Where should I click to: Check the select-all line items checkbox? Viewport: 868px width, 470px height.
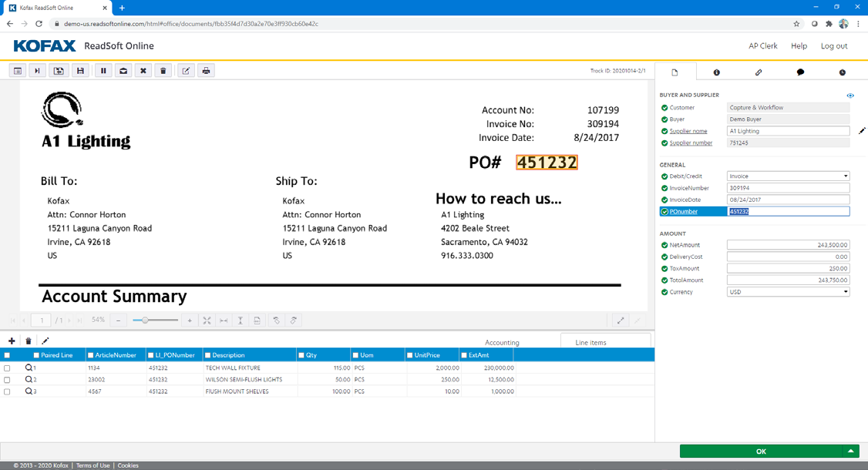coord(7,355)
